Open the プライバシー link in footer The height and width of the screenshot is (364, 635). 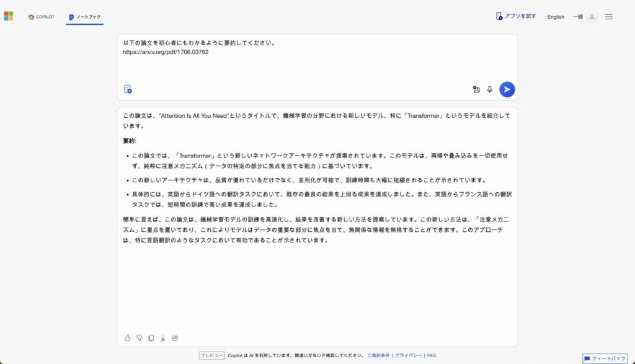pos(408,355)
